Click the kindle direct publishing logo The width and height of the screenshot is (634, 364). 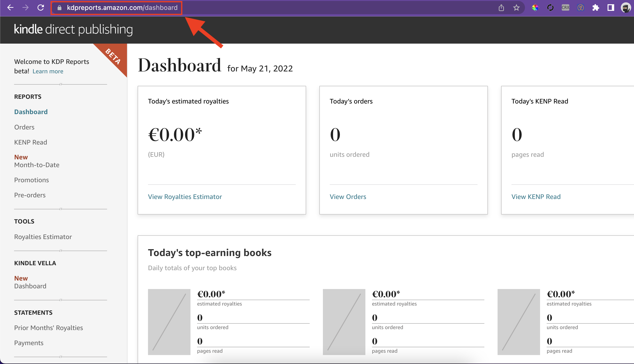[73, 29]
